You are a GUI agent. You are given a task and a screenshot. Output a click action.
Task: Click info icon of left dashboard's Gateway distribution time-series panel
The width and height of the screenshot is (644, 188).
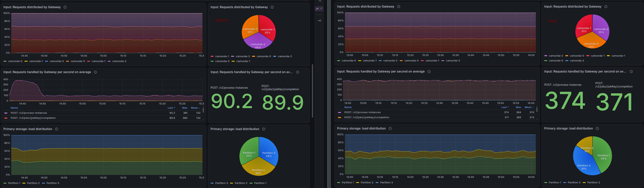point(65,7)
